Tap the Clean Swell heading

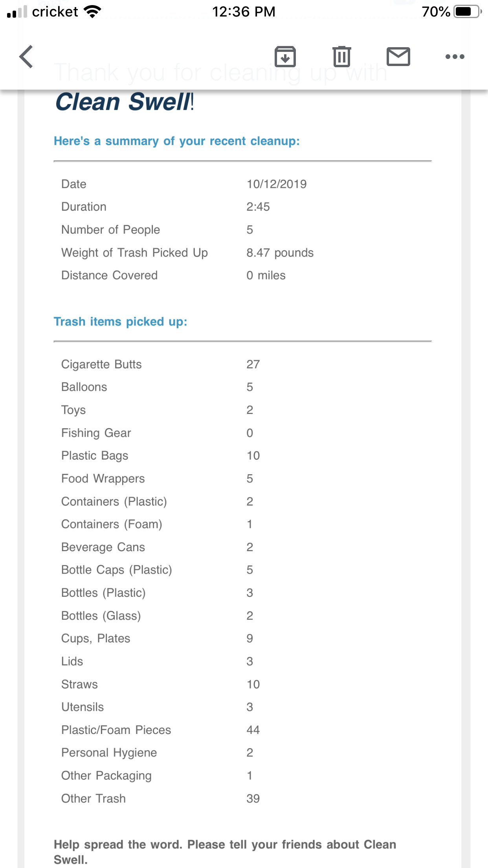pyautogui.click(x=125, y=102)
